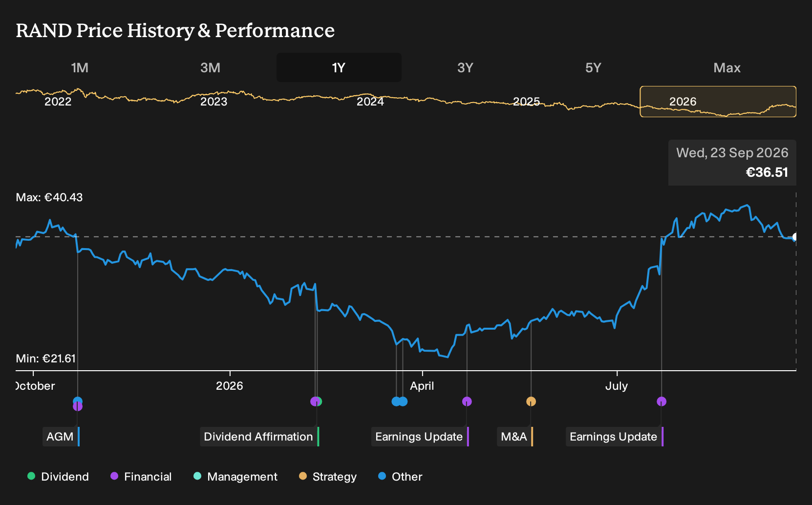Jump to 2024 in the overview sparkline

coord(370,102)
